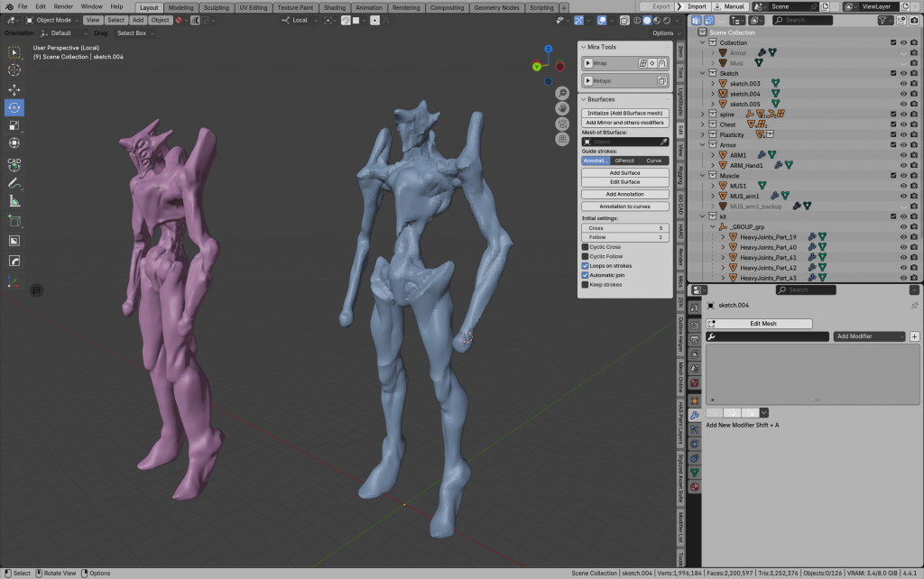The height and width of the screenshot is (579, 924).
Task: Switch viewport shading to rendered mode
Action: (667, 21)
